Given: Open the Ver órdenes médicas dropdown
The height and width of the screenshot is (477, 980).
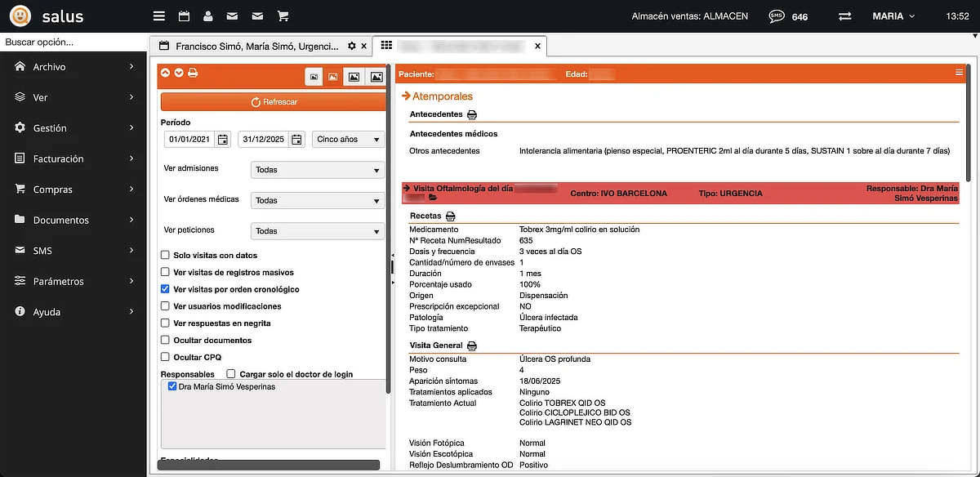Looking at the screenshot, I should (318, 200).
